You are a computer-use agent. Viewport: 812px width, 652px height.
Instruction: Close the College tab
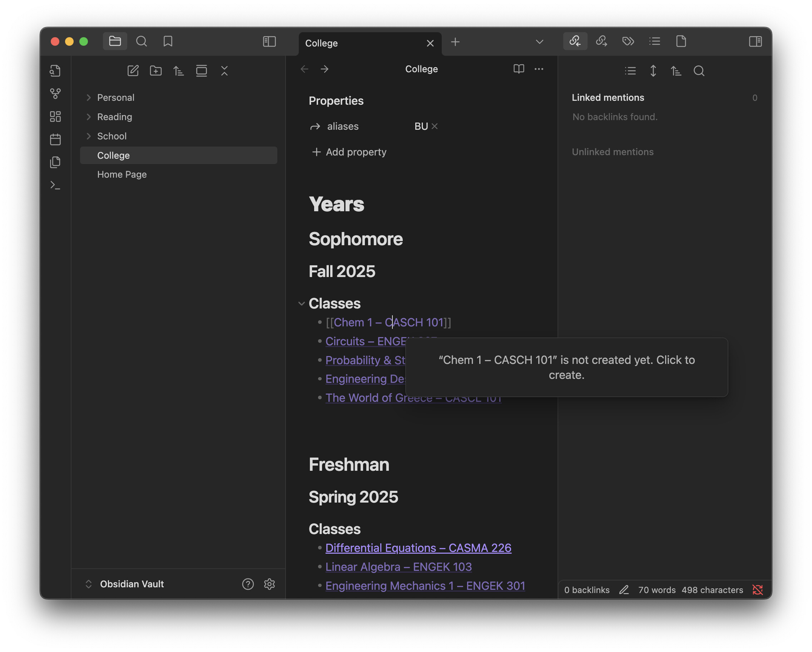click(x=430, y=43)
